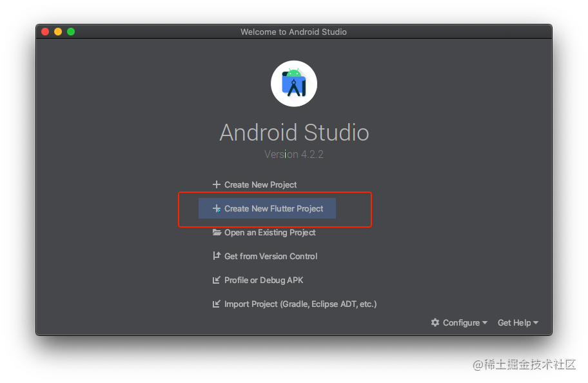
Task: Choose Profile or Debug APK text
Action: [x=264, y=280]
